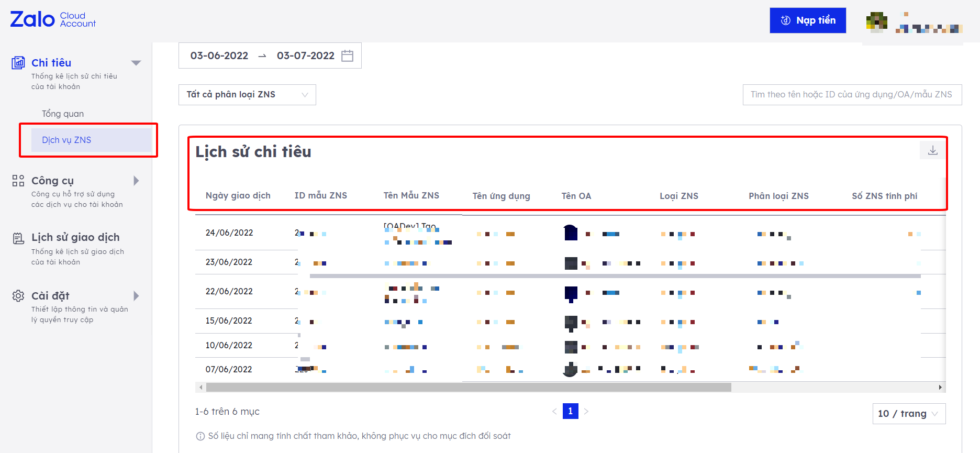Open the Tổng quan submenu item
Screen dimensions: 980x453
(x=63, y=114)
